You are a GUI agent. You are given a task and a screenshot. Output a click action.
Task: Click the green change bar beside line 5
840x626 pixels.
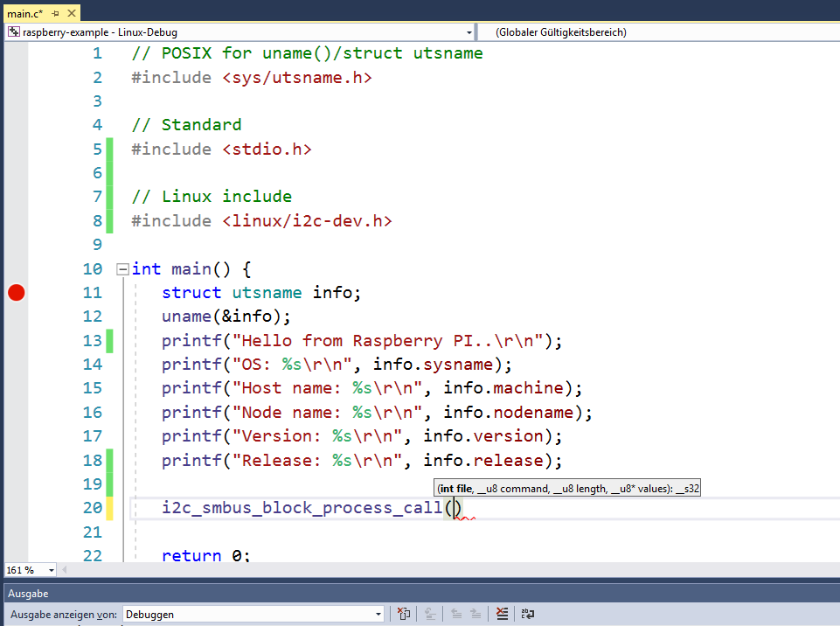(x=109, y=150)
